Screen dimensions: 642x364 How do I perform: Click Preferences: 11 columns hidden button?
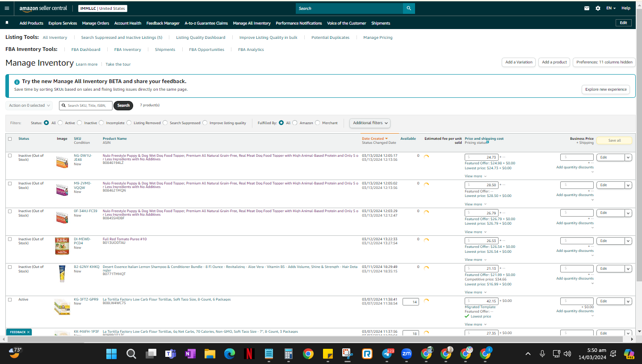coord(604,62)
